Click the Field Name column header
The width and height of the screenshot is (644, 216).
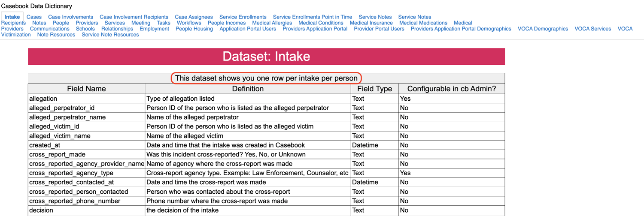pyautogui.click(x=86, y=89)
